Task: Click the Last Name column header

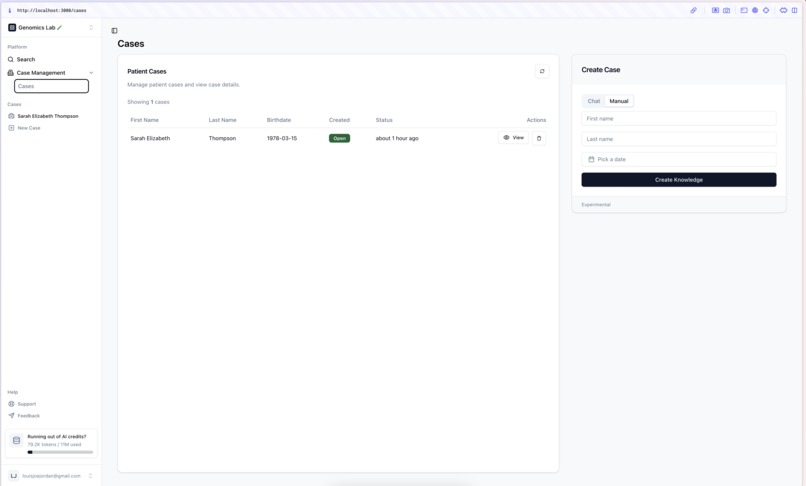Action: (x=223, y=120)
